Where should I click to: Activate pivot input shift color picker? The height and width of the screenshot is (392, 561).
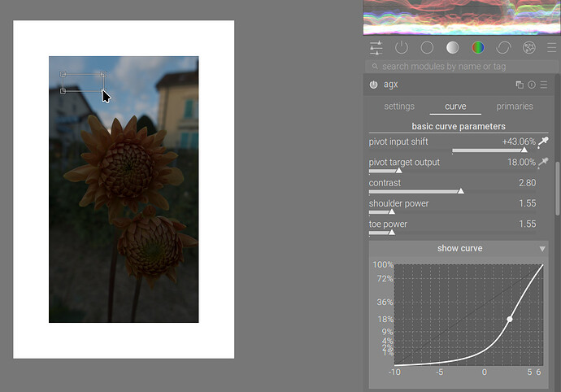point(543,142)
